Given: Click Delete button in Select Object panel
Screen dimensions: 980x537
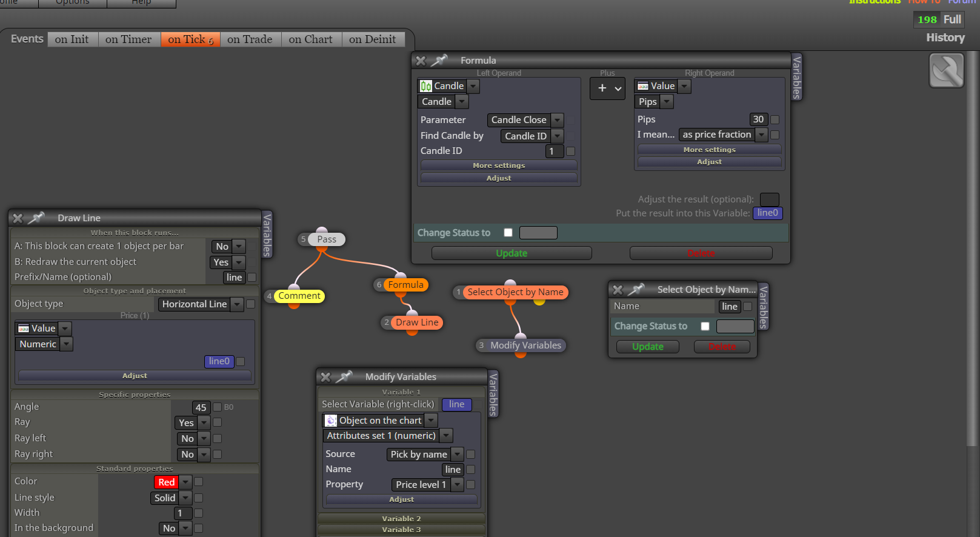Looking at the screenshot, I should click(722, 347).
